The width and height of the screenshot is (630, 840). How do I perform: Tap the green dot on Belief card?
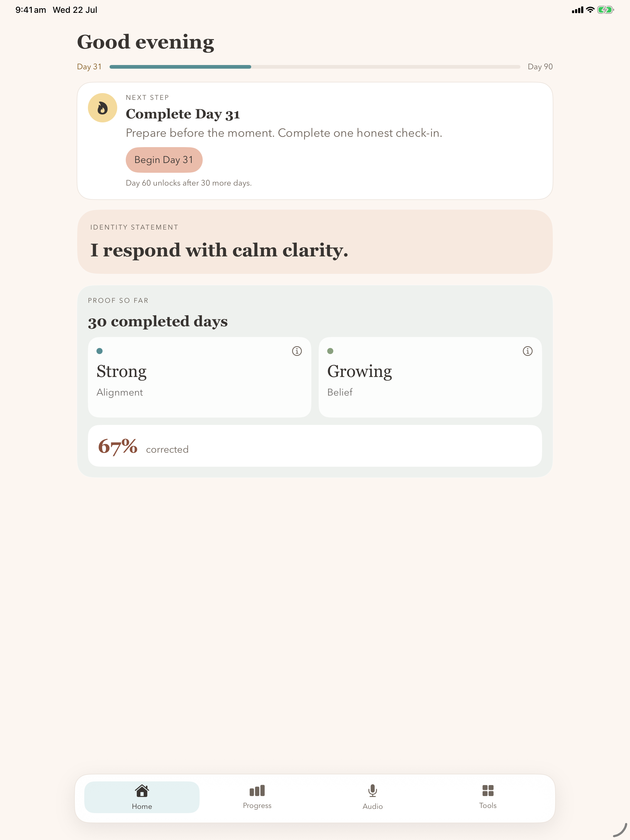[x=330, y=351]
